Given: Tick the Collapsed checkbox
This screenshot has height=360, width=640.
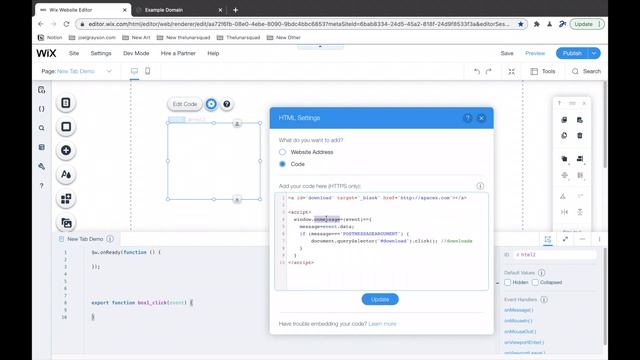Looking at the screenshot, I should click(x=535, y=282).
